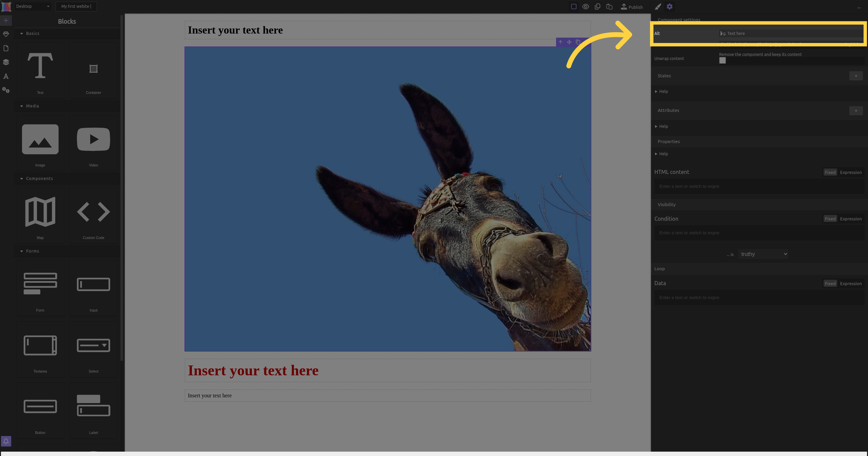Select the Input block
The width and height of the screenshot is (868, 456).
94,289
